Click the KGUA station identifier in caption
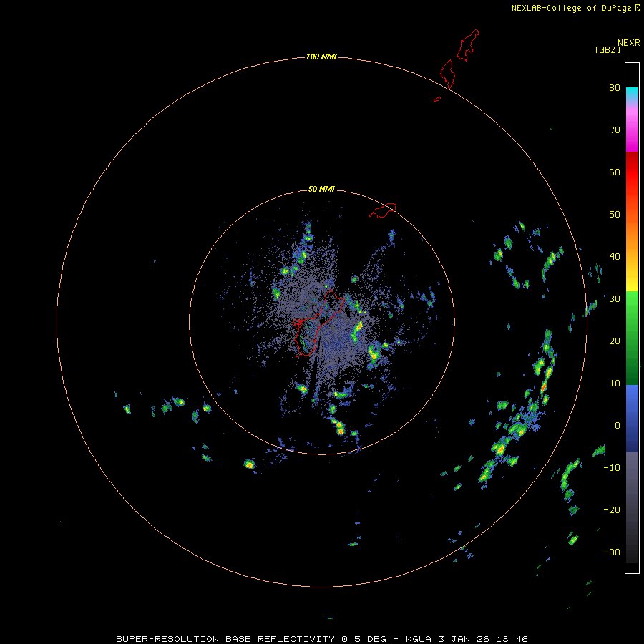 click(x=419, y=639)
